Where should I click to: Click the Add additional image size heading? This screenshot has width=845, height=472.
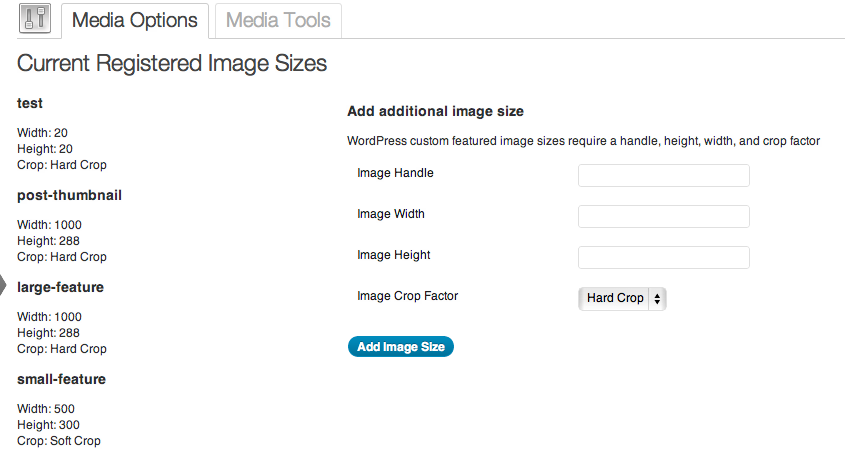pyautogui.click(x=435, y=111)
